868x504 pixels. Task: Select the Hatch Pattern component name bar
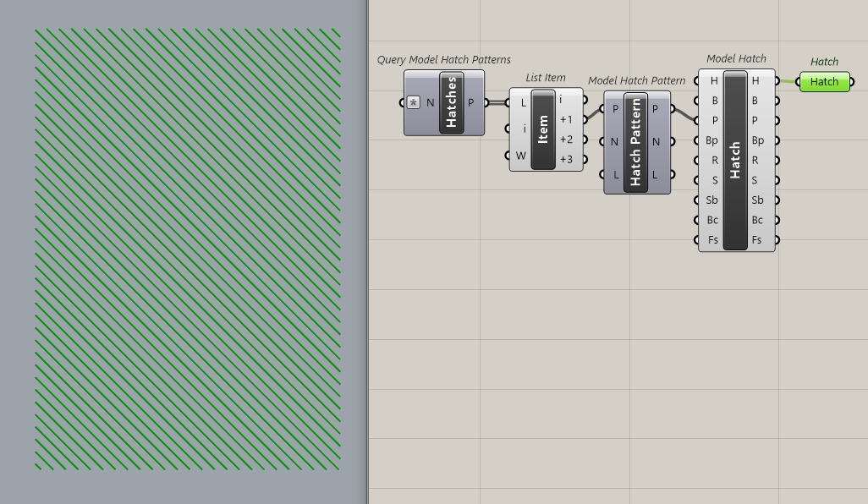point(635,142)
